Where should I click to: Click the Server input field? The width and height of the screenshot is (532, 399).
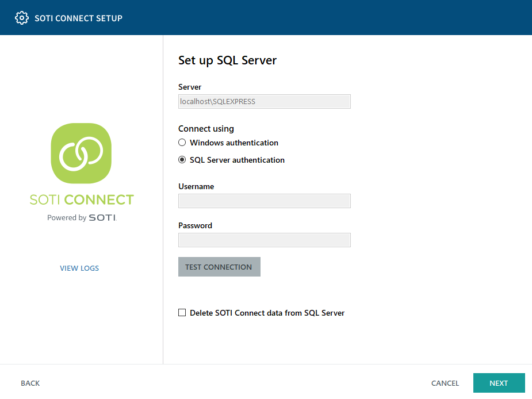(x=265, y=101)
